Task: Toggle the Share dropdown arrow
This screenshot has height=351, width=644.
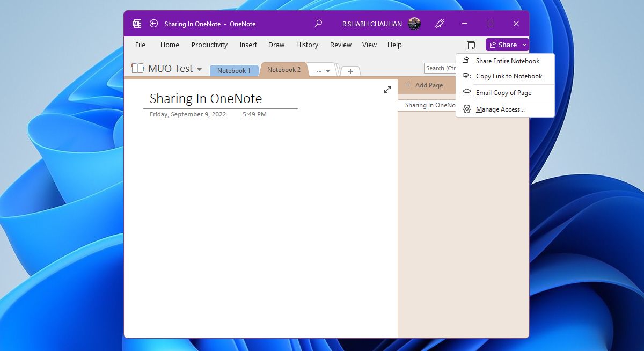Action: pos(525,45)
